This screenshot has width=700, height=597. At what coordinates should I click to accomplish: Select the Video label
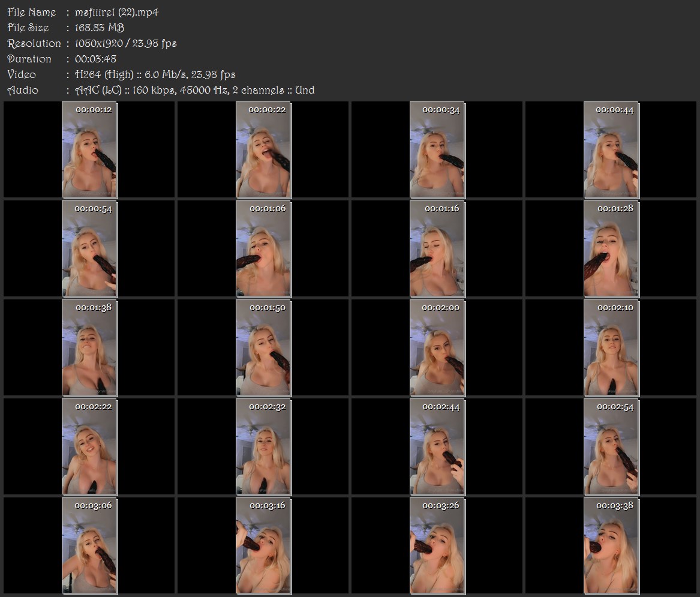(x=22, y=74)
